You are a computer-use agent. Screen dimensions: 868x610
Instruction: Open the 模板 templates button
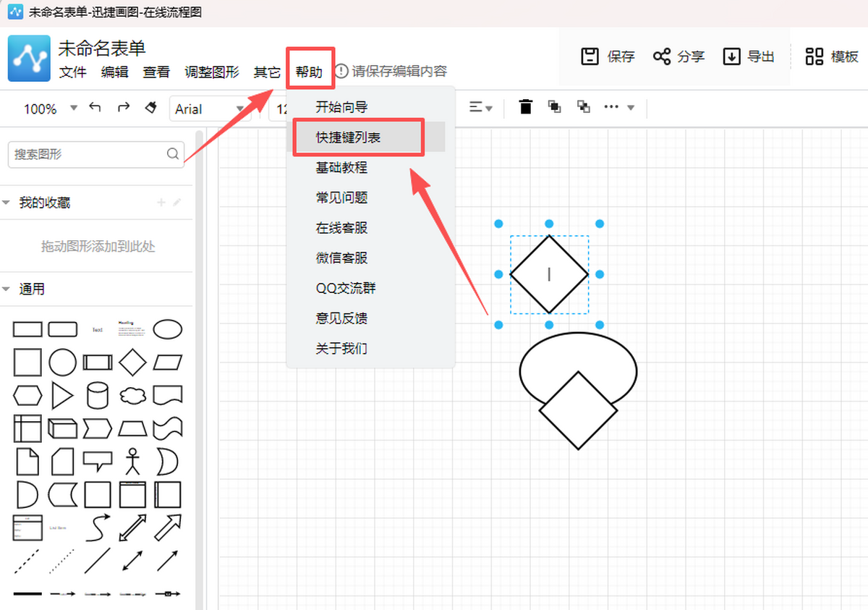[832, 56]
